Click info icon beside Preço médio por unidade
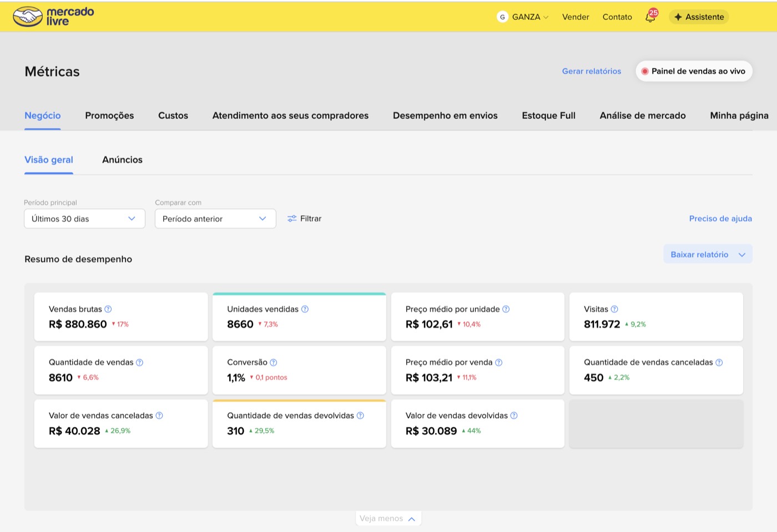This screenshot has height=532, width=777. [506, 309]
